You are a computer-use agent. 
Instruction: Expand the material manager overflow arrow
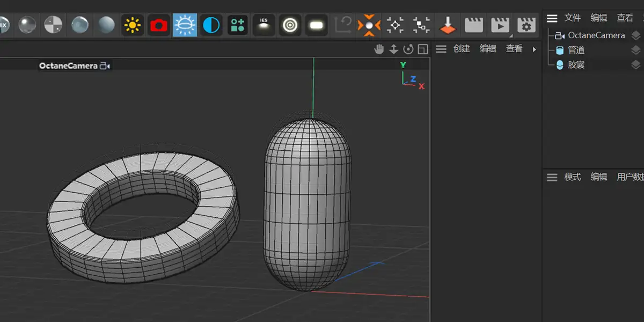(534, 49)
